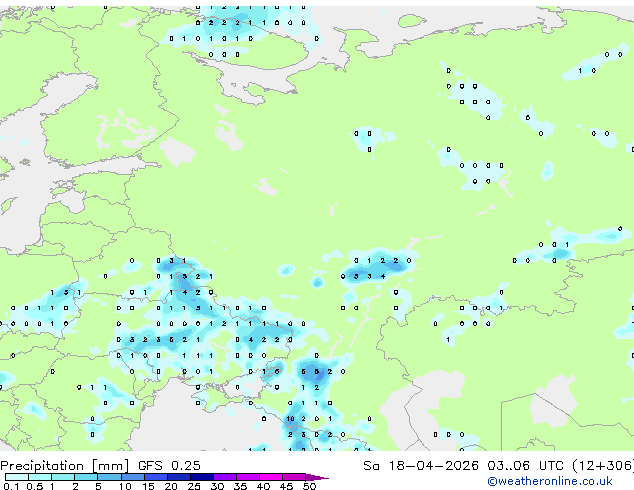This screenshot has height=490, width=634.
Task: Click the '03..06 UTC' time range text
Action: point(525,466)
